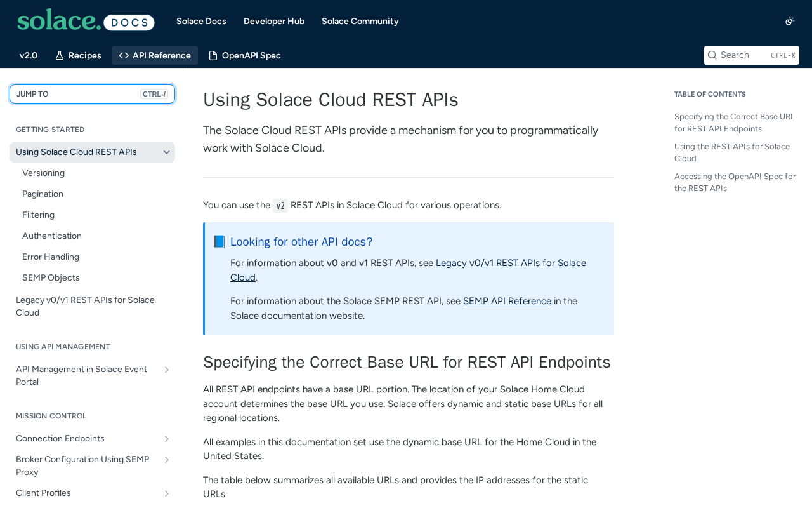812x508 pixels.
Task: Expand Broker Configuration Using SEMP Proxy
Action: 166,460
